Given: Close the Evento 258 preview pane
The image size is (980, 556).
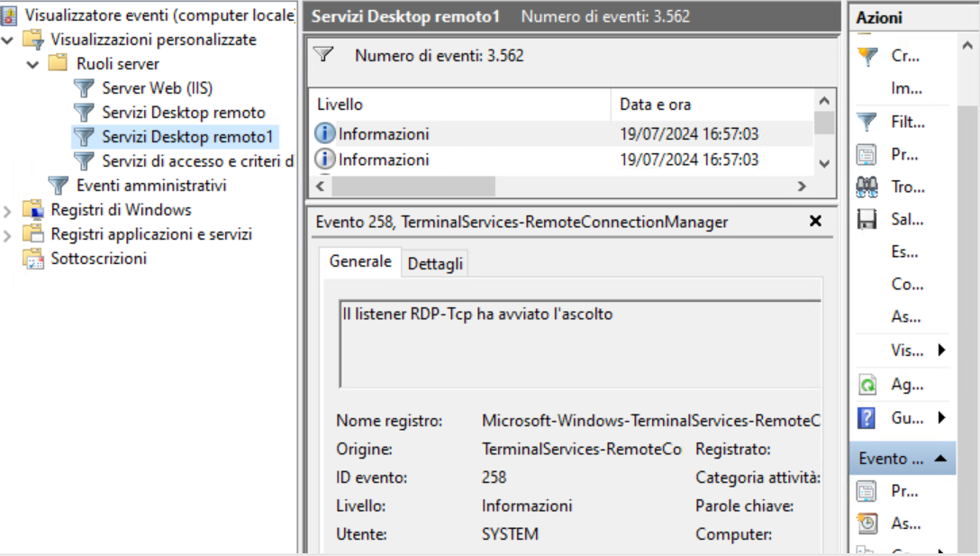Looking at the screenshot, I should click(x=815, y=221).
